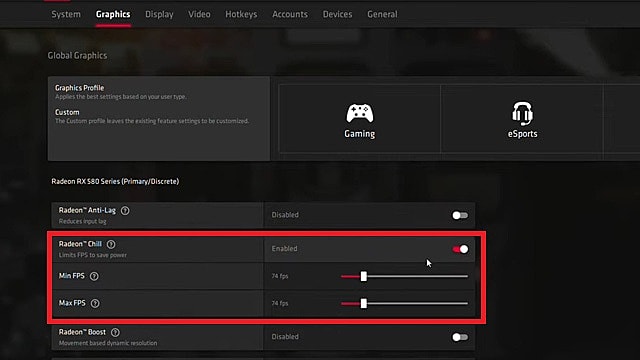Open the System tab

[x=66, y=14]
